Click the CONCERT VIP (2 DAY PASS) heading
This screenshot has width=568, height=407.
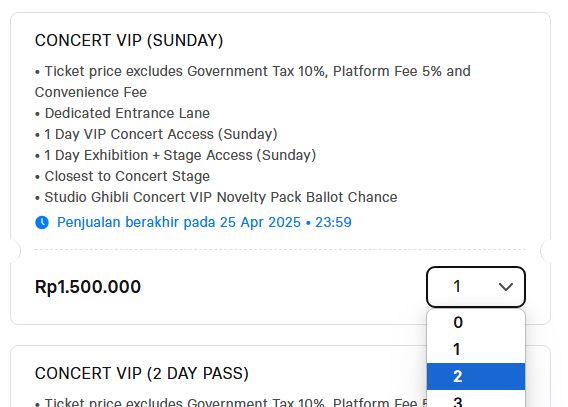[x=142, y=373]
